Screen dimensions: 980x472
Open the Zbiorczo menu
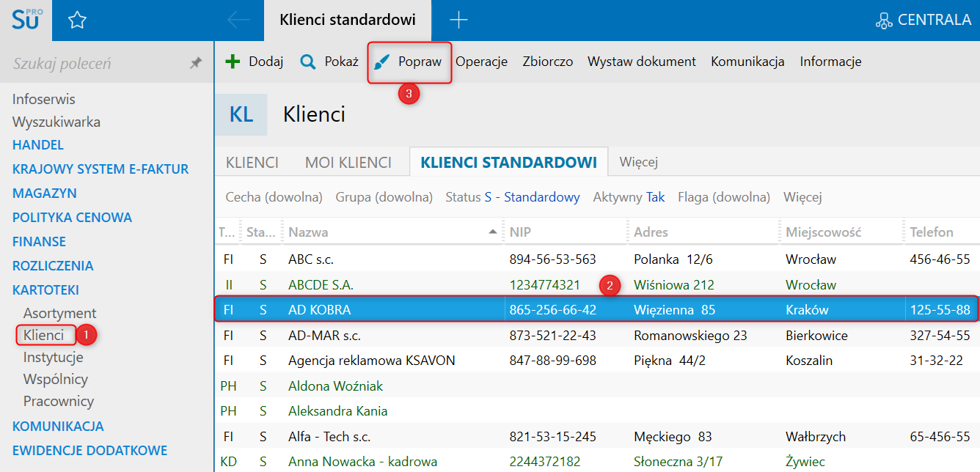(548, 62)
